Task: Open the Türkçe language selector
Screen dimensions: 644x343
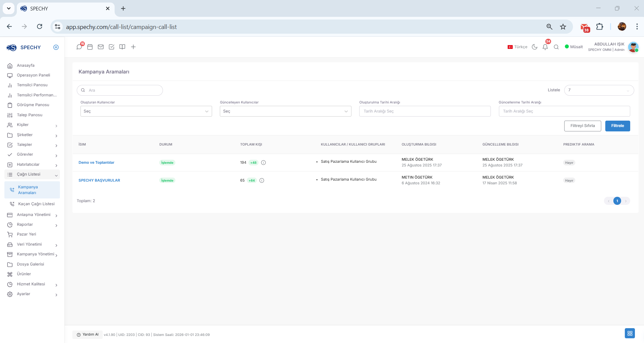Action: click(x=517, y=47)
